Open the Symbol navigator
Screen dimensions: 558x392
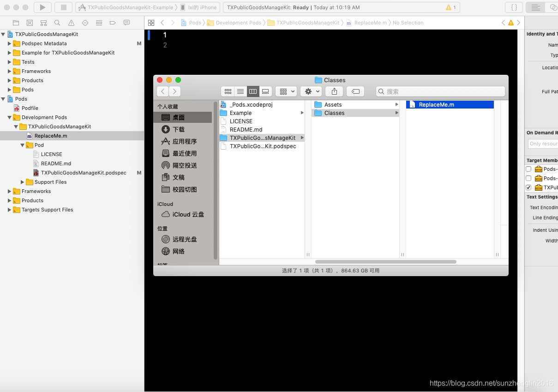click(x=43, y=23)
